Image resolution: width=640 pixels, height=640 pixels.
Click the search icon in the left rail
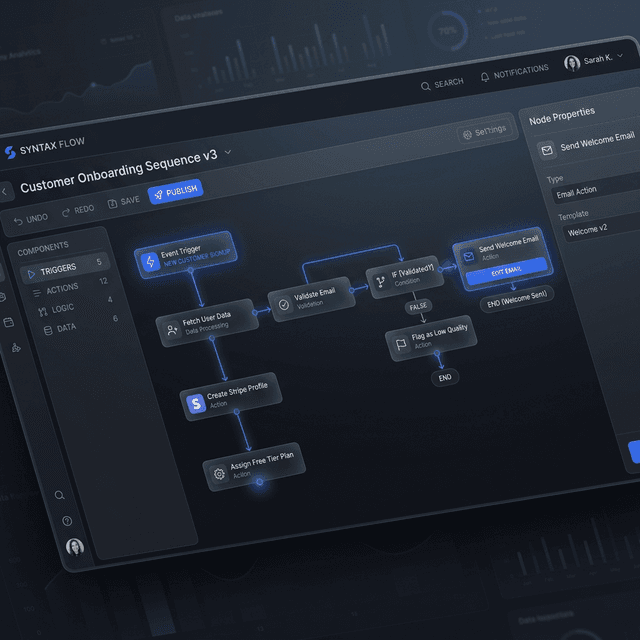click(60, 495)
